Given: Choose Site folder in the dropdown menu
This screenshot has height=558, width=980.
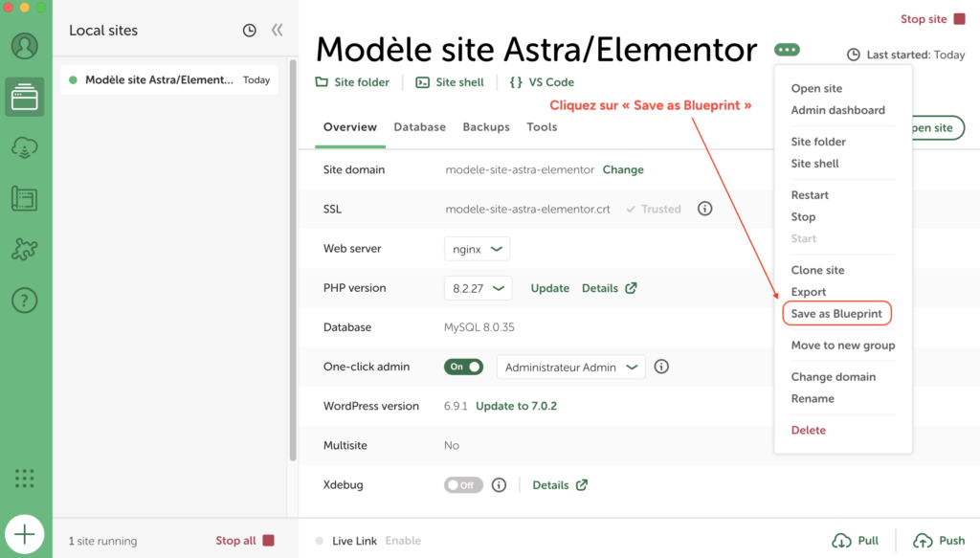Looking at the screenshot, I should click(x=818, y=142).
